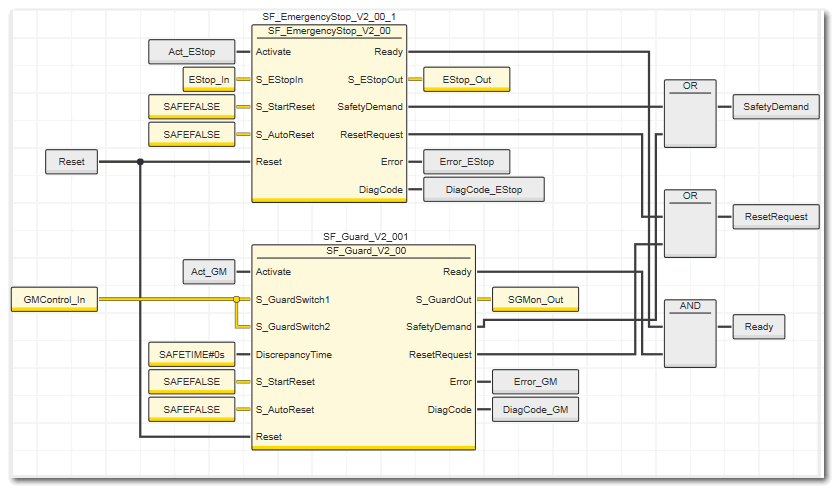The width and height of the screenshot is (835, 489).
Task: Select the ResetRequest output variable box at far right
Action: click(776, 216)
